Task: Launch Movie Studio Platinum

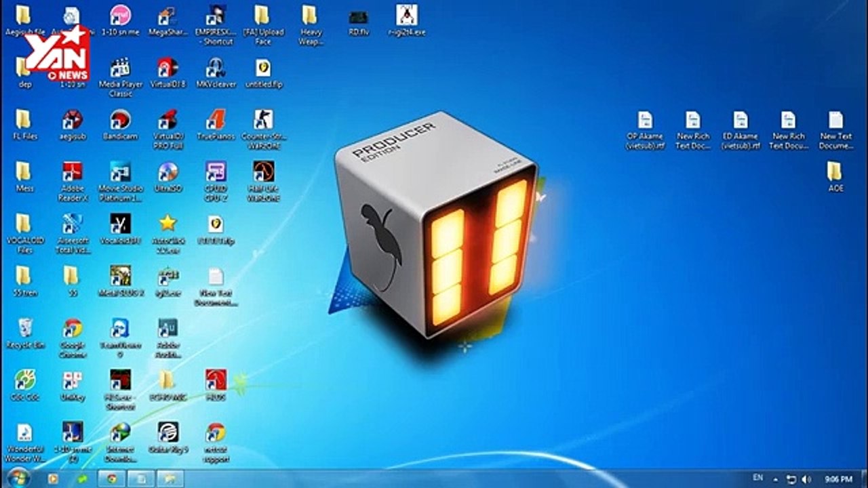Action: (120, 182)
